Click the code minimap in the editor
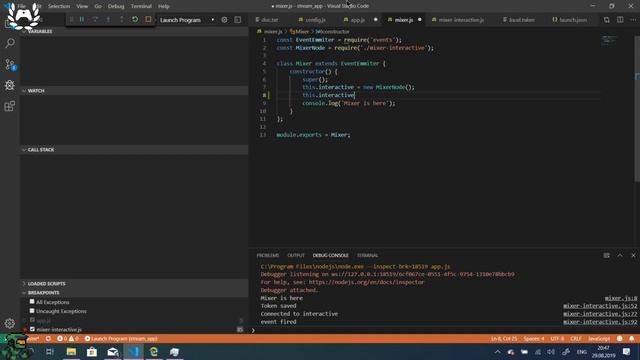 609,40
